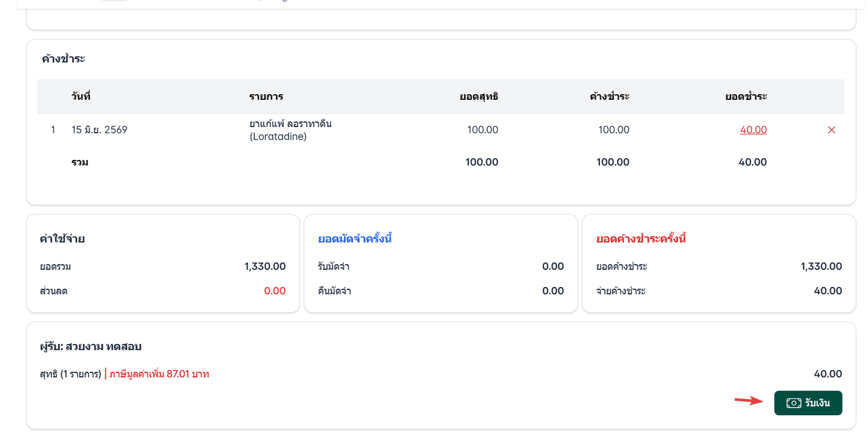Click the รับมัดจำ 0.00 amount
868x432 pixels.
point(553,267)
